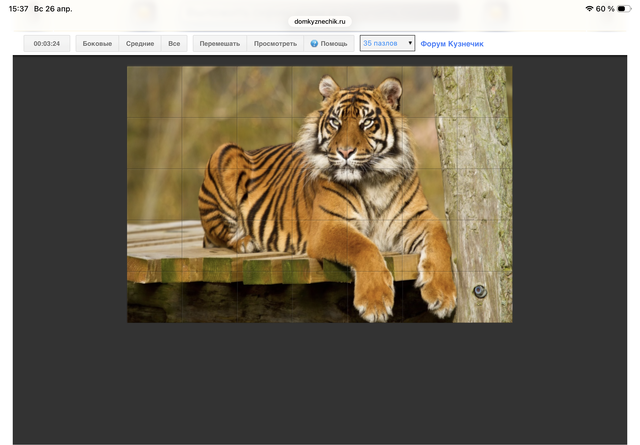Show only edge pieces with Боковые
Screen dimensions: 640x445
(97, 44)
